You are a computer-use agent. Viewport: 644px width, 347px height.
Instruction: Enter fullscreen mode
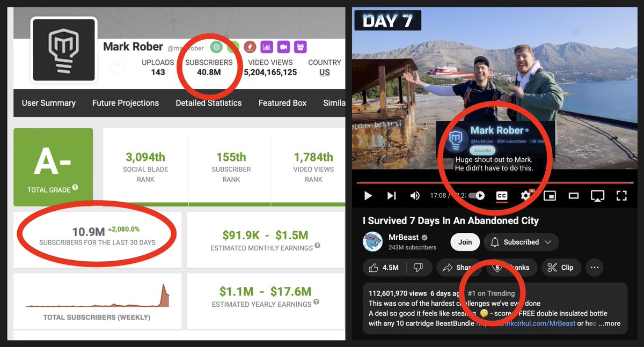pos(621,196)
